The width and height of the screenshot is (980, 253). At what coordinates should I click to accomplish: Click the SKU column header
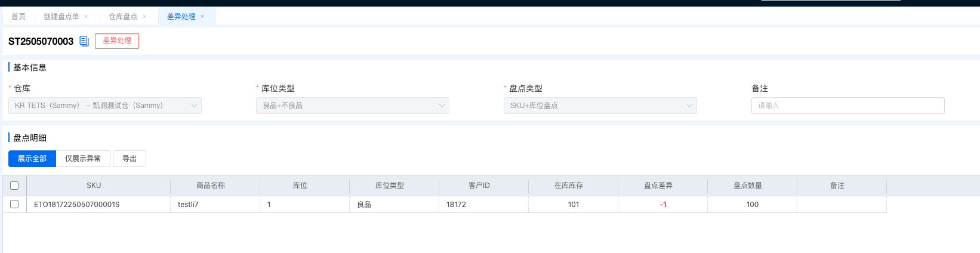point(94,186)
